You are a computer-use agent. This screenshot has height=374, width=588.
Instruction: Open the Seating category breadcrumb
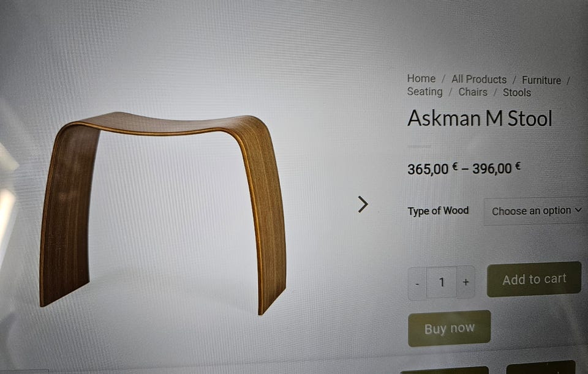pyautogui.click(x=424, y=92)
